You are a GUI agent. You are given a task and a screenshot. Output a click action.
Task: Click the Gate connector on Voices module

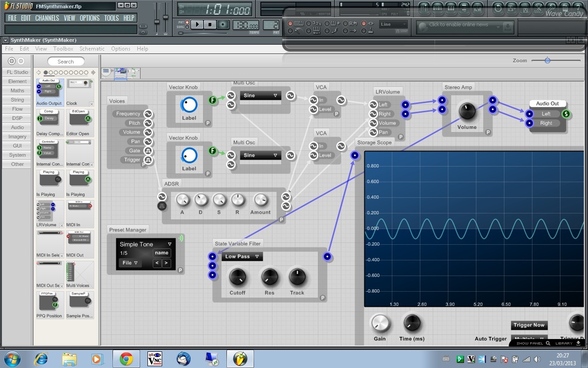pos(148,150)
